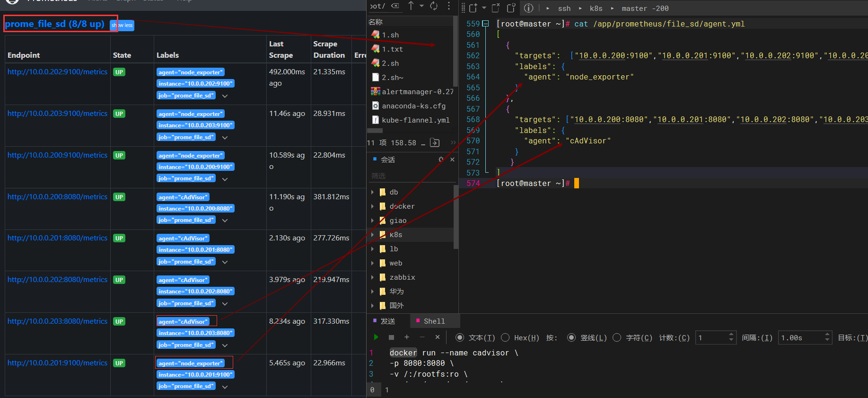Open the up-directory history dropdown arrow
This screenshot has height=398, width=868.
[421, 6]
